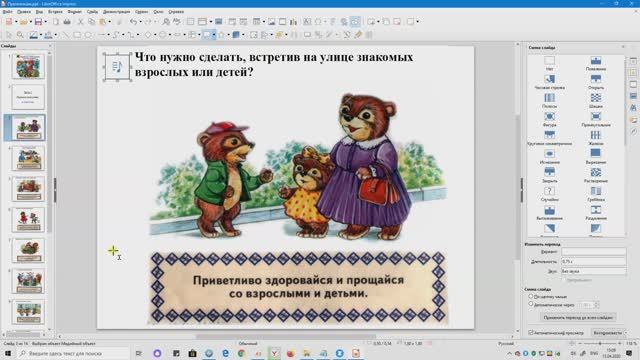Open the dropdown arrow next to Воспроизвести
The image size is (640, 360).
tap(625, 333)
